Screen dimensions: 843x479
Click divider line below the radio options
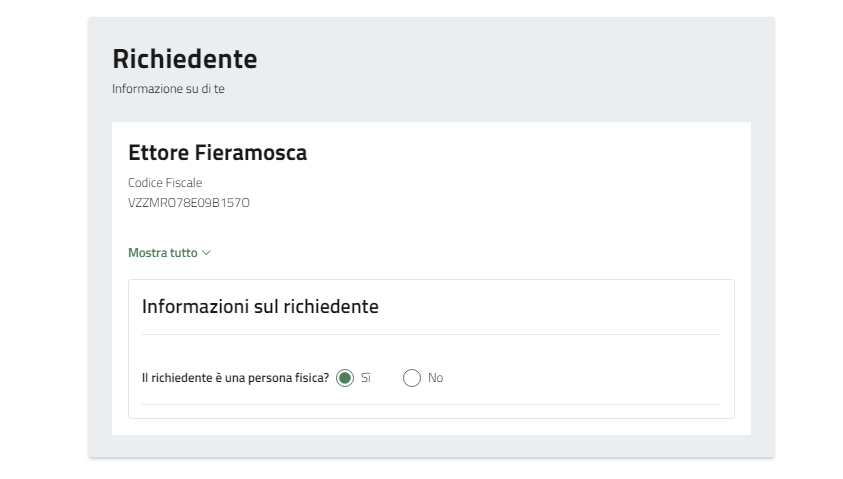point(430,404)
